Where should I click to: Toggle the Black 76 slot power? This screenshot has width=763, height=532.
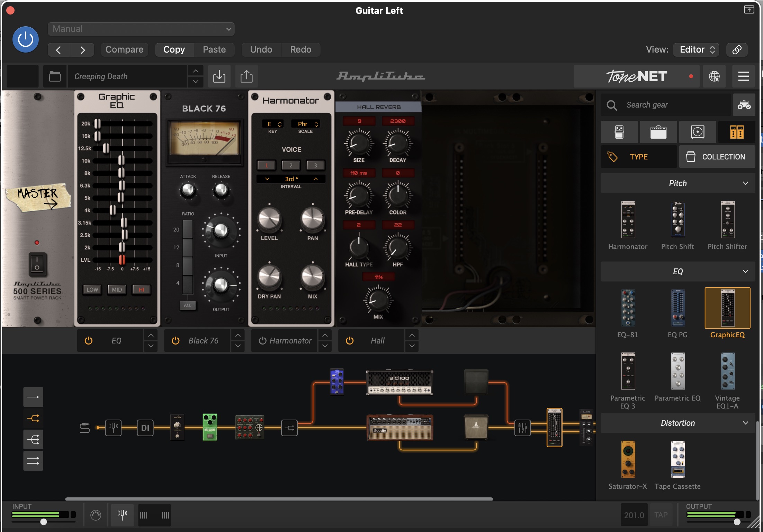(x=176, y=341)
